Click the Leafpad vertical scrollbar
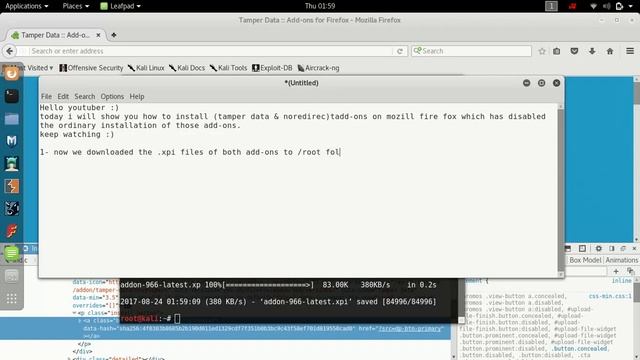The width and height of the screenshot is (640, 360). coord(561,190)
